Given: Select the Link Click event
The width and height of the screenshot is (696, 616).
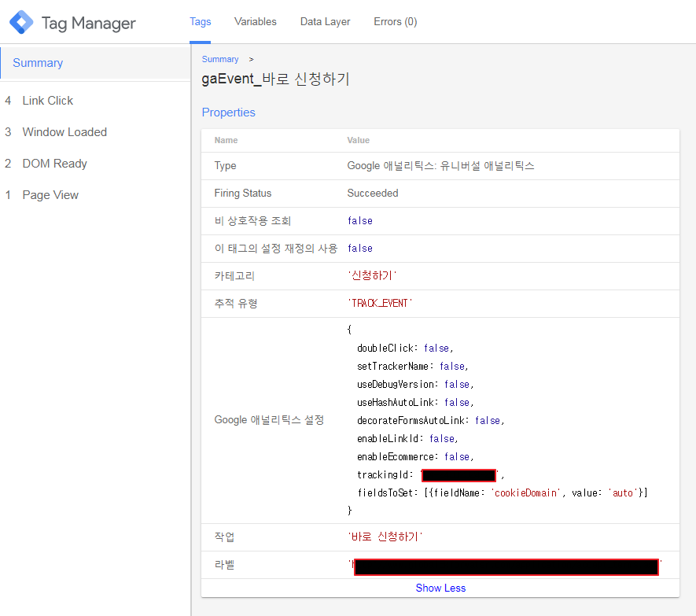Looking at the screenshot, I should [47, 101].
